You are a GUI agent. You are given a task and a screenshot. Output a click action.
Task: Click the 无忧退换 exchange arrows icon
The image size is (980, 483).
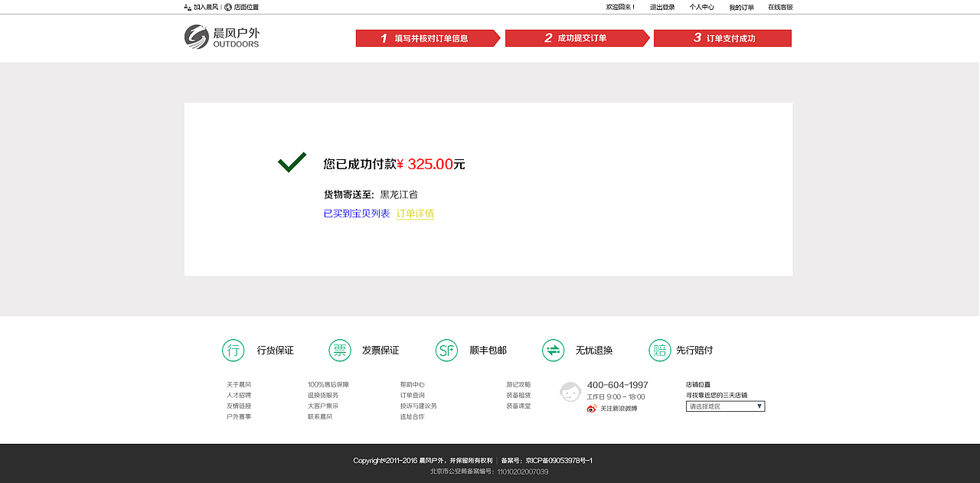pos(553,350)
